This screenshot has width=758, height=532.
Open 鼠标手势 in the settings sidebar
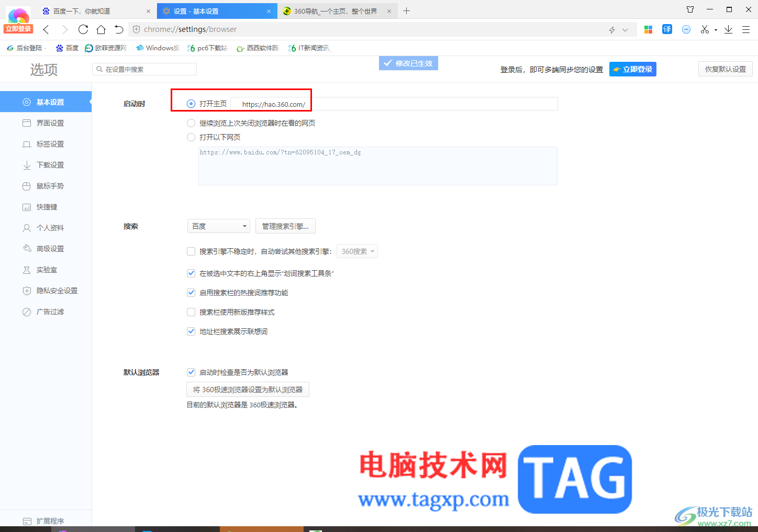(46, 186)
